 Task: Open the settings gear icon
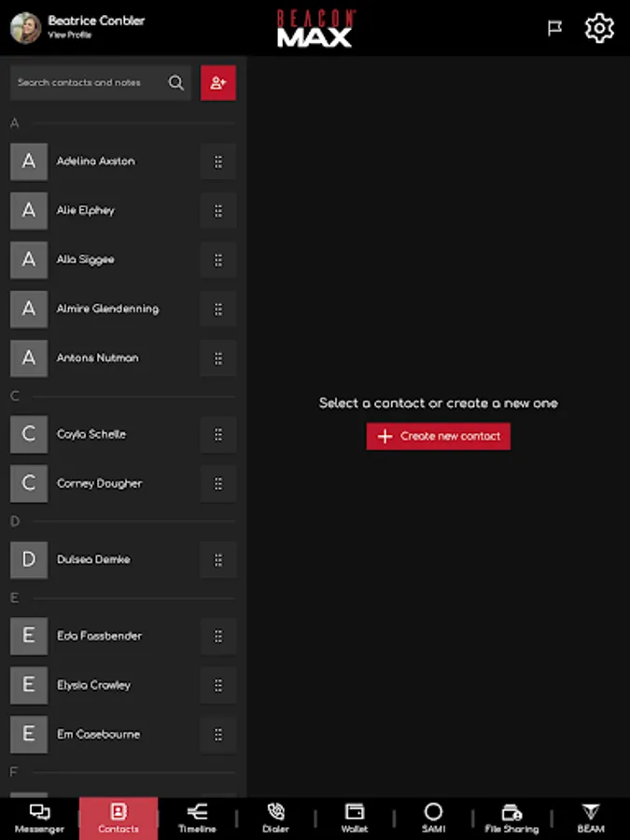click(599, 28)
